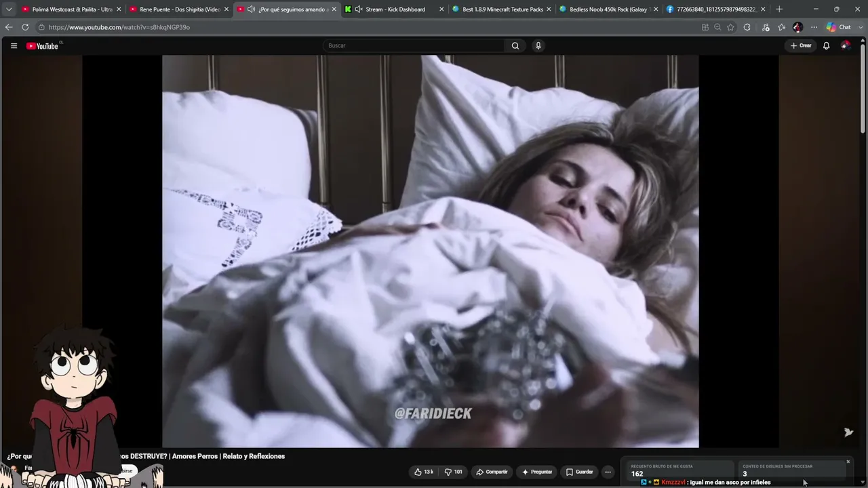Open the apps icon in address bar
This screenshot has width=868, height=488.
[705, 27]
